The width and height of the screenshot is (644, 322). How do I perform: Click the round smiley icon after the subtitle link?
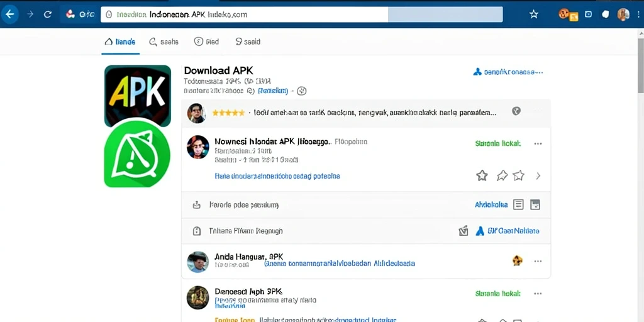(302, 91)
